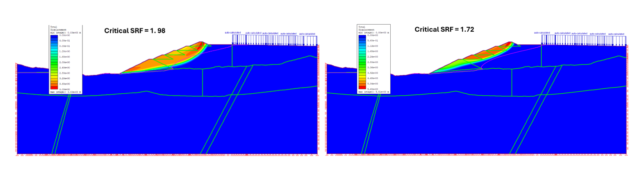
Task: Click the 8.00e-01 legend value
Action: tap(65, 46)
